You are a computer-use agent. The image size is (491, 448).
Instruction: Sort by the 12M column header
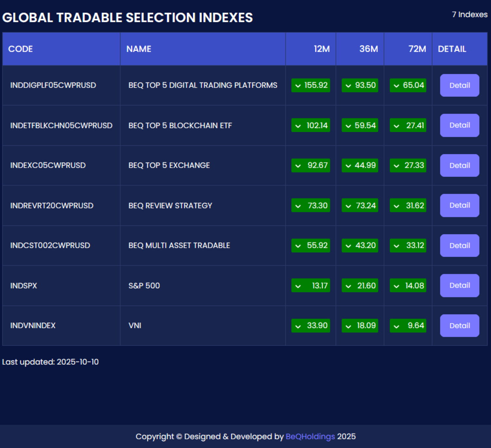[x=321, y=49]
